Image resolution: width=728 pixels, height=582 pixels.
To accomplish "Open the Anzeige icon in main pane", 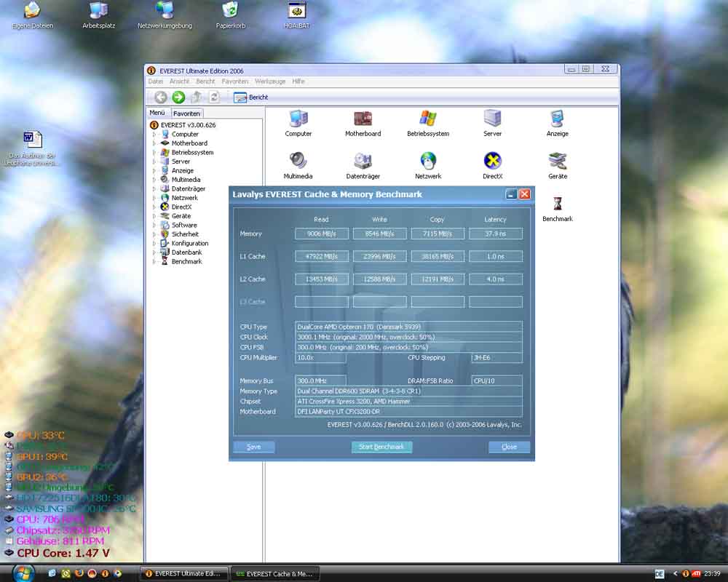I will (x=557, y=123).
